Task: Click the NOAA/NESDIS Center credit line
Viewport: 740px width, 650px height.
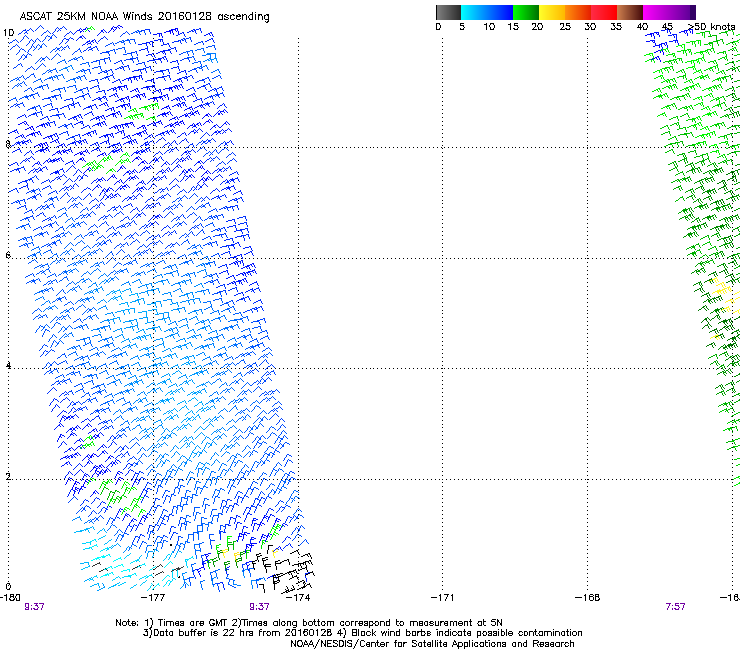Action: (432, 644)
